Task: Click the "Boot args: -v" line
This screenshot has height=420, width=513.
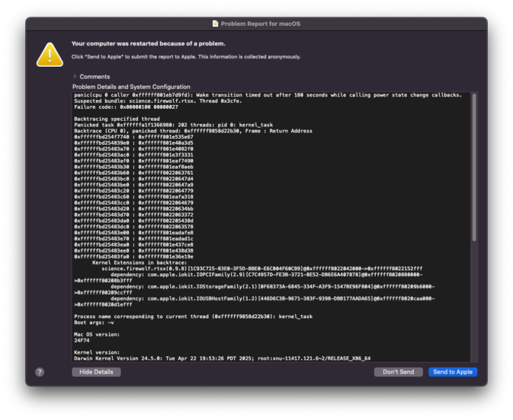Action: tap(94, 323)
